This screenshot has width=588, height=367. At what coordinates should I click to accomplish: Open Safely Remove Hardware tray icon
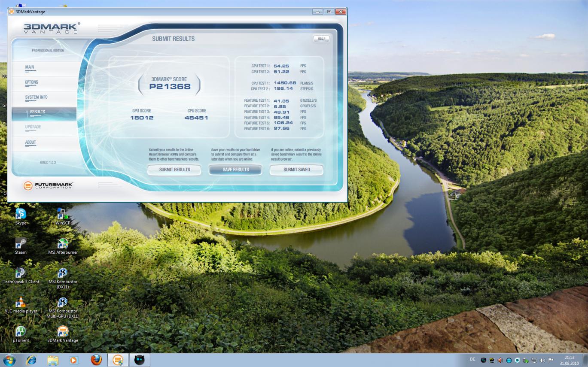(x=525, y=361)
